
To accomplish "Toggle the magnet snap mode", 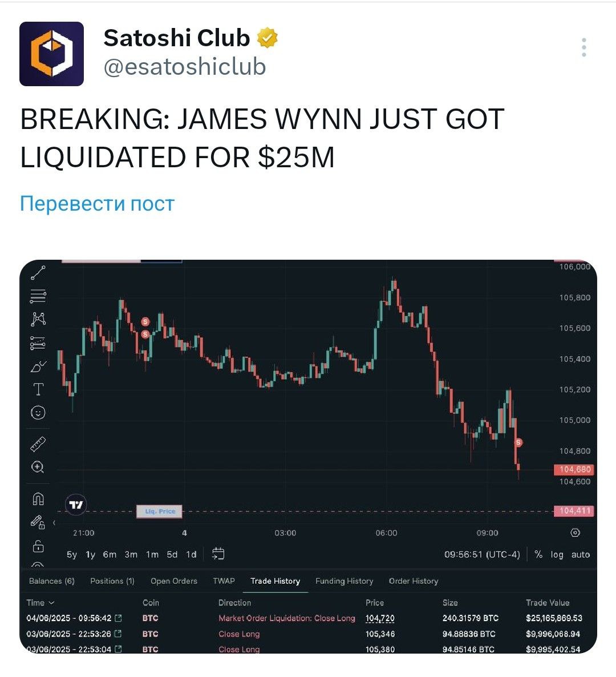I will [38, 499].
